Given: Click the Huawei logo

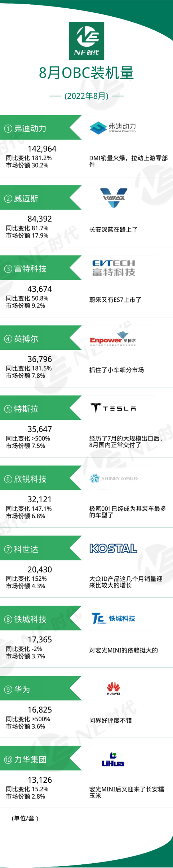Looking at the screenshot, I should 114,688.
